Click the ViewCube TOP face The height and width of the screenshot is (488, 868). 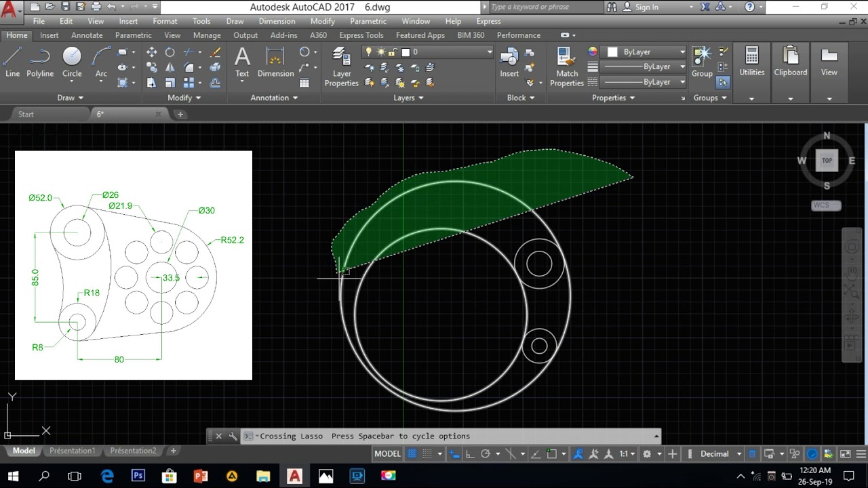pyautogui.click(x=827, y=161)
